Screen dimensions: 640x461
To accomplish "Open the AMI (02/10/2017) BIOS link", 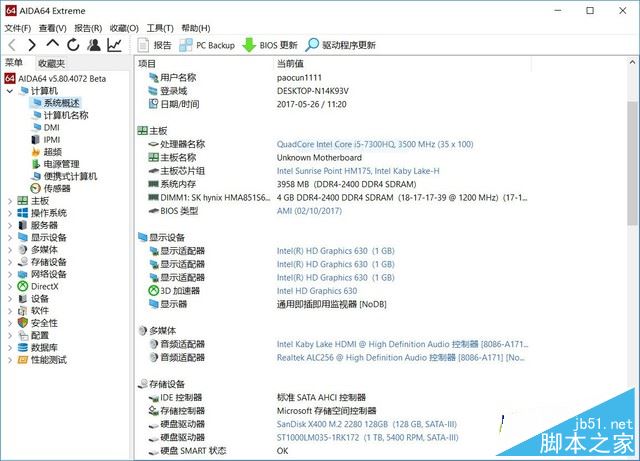I will click(309, 211).
